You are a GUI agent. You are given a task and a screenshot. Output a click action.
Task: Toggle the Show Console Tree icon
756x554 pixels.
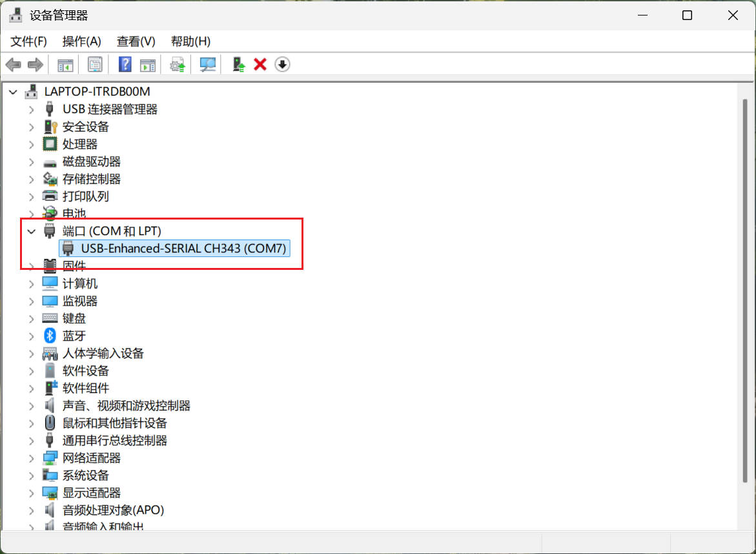tap(64, 64)
